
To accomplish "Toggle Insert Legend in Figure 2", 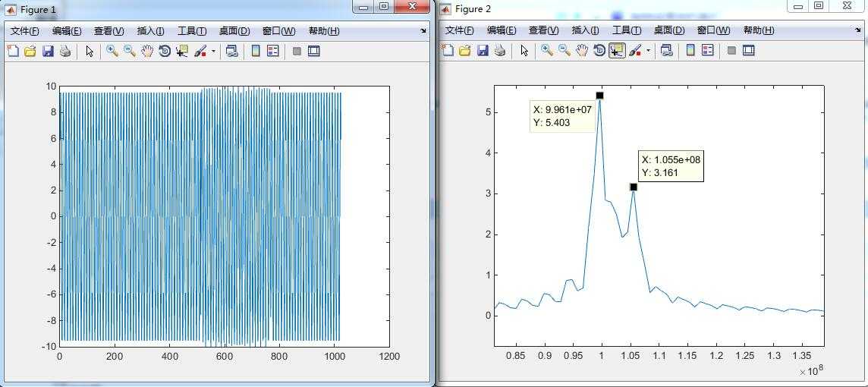I will [x=707, y=51].
